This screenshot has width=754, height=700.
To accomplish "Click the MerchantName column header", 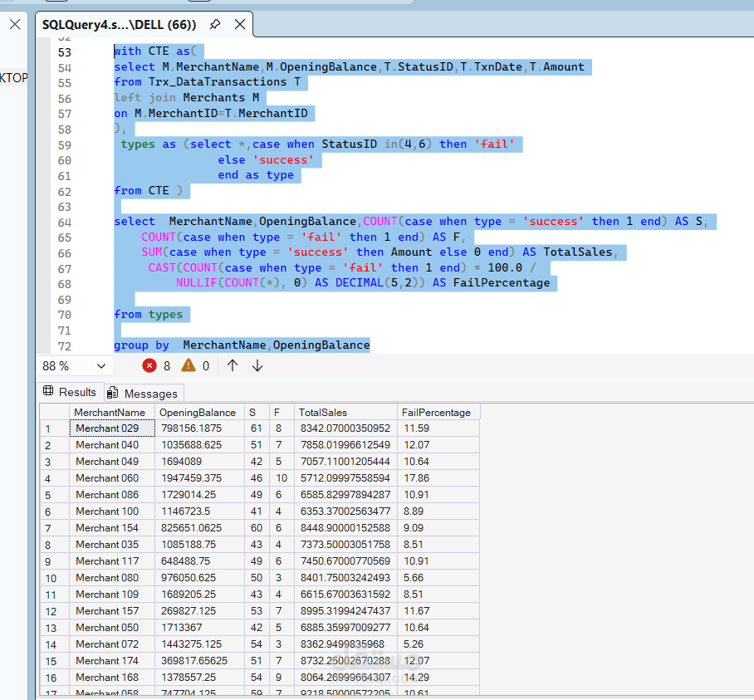I will pos(112,413).
